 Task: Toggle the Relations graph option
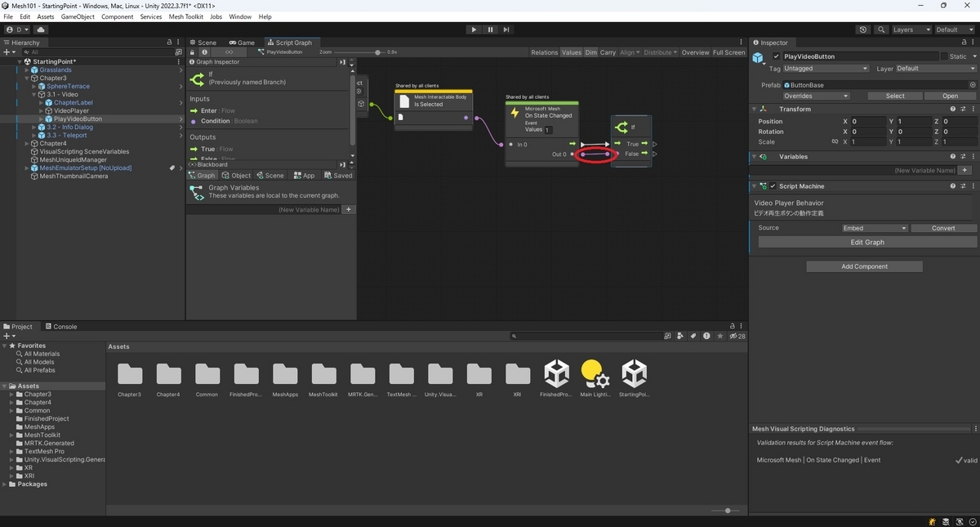[544, 52]
